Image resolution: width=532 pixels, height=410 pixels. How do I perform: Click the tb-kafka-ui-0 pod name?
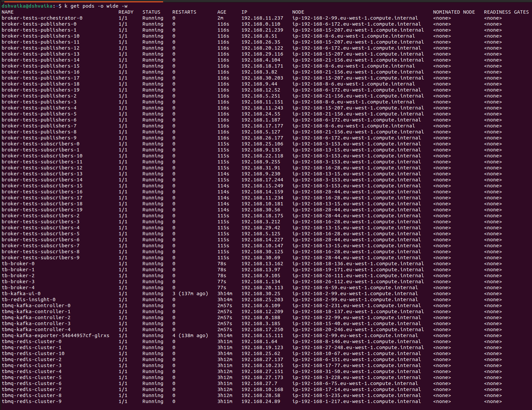tap(21, 294)
